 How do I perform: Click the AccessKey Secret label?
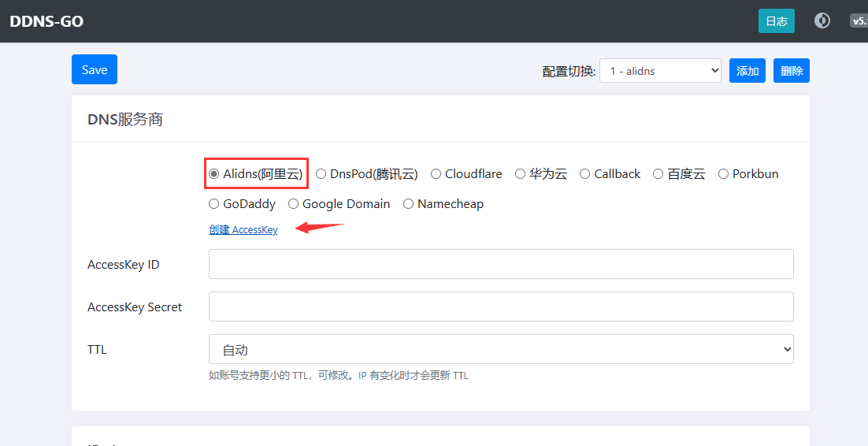(x=135, y=307)
